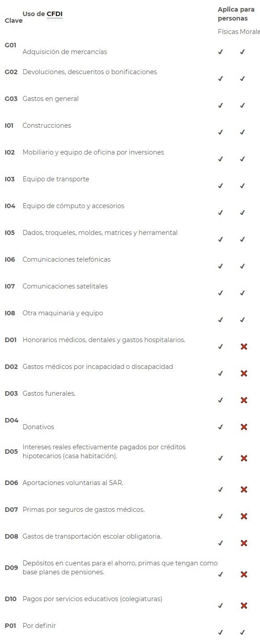
Task: Click the red X for D01 Morales
Action: [244, 347]
